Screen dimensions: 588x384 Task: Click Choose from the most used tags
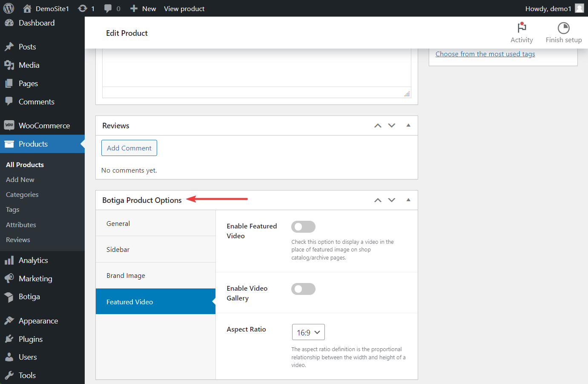(485, 54)
